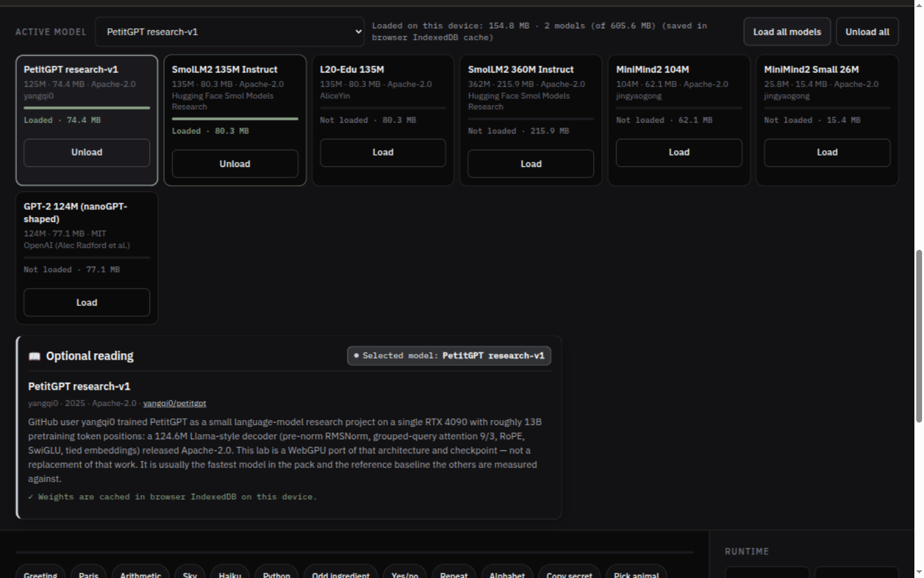Choose the Greeting prompt chip
Screen dimensions: 924x578
point(40,574)
